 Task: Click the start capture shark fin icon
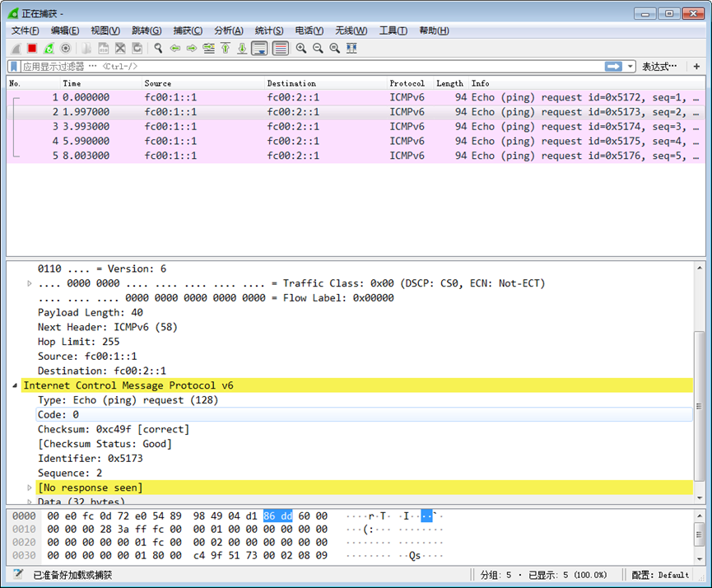click(16, 48)
